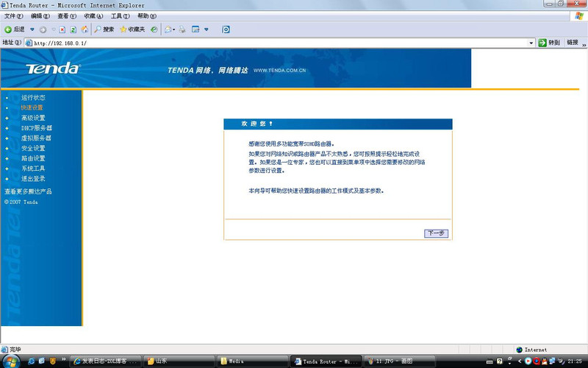Viewport: 588px width, 368px height.
Task: Click the blue square toolbar plugin icon
Action: pos(226,29)
